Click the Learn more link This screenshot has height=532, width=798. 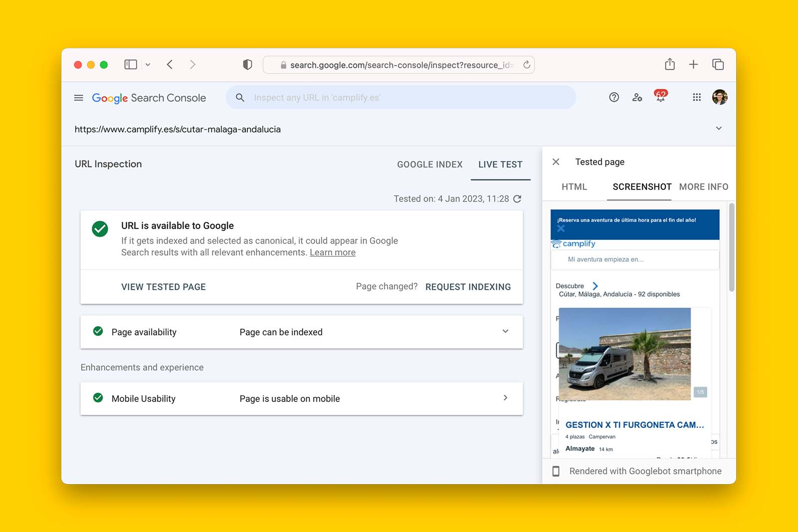(333, 252)
